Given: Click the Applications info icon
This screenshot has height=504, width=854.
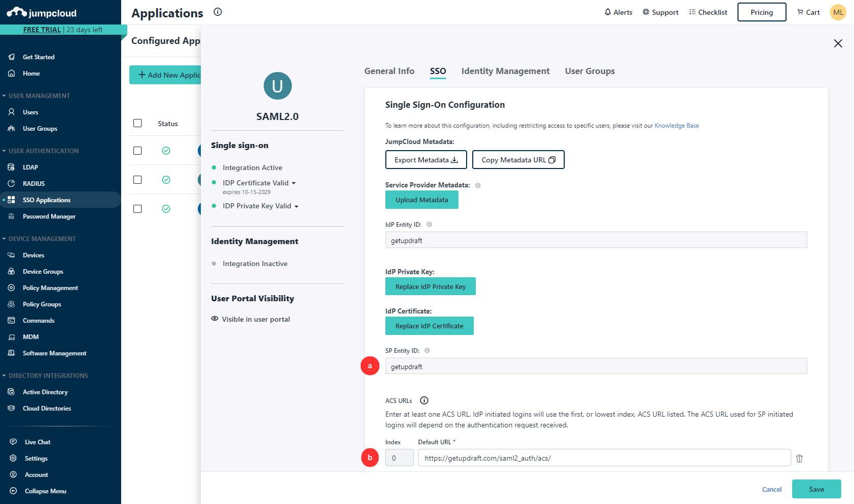Looking at the screenshot, I should 218,12.
